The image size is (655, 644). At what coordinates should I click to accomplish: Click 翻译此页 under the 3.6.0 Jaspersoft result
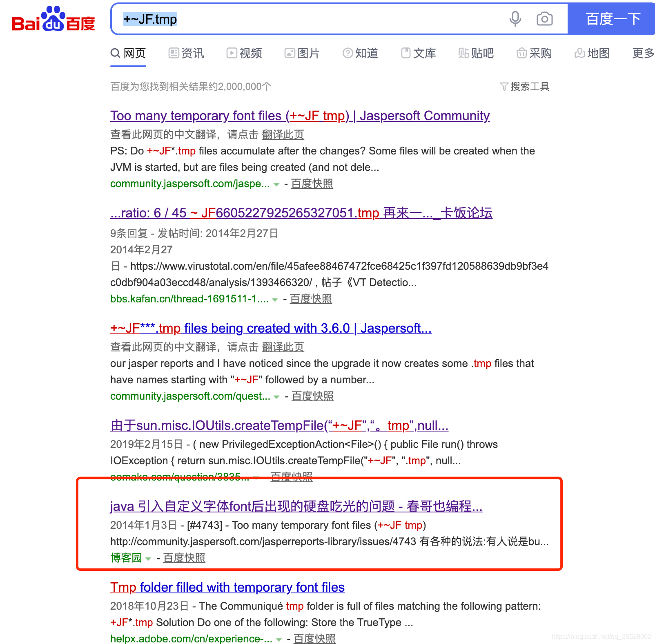(283, 347)
